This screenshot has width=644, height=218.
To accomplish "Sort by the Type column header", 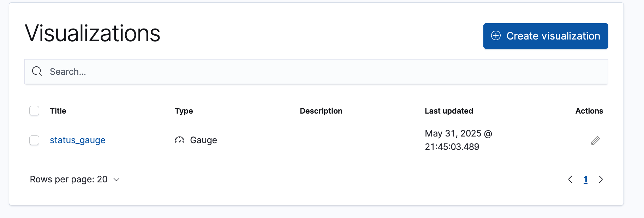I will coord(184,111).
